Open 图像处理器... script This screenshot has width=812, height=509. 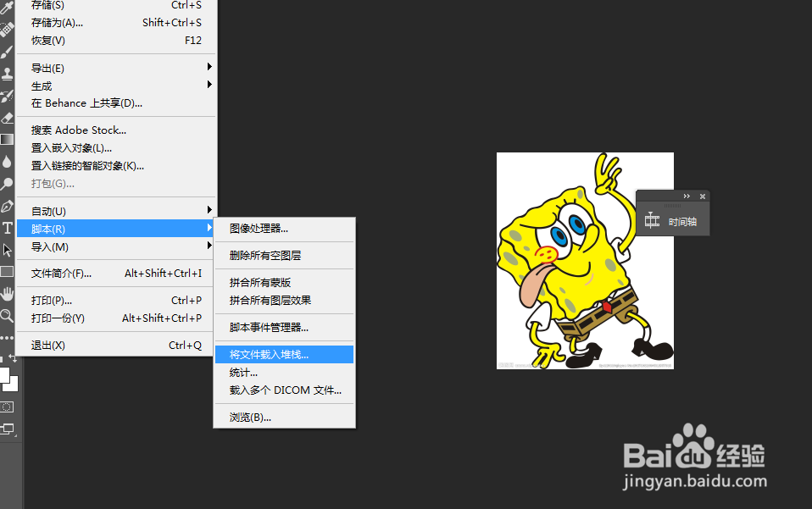click(284, 228)
